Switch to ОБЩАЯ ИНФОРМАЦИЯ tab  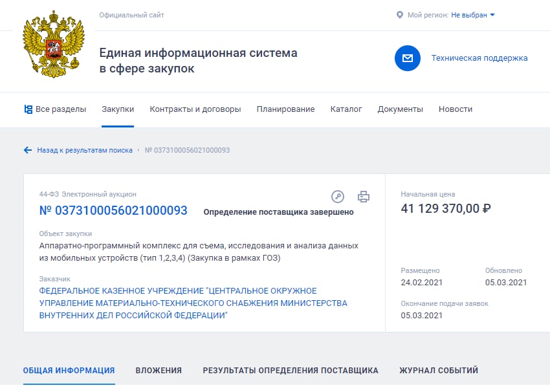pos(69,370)
